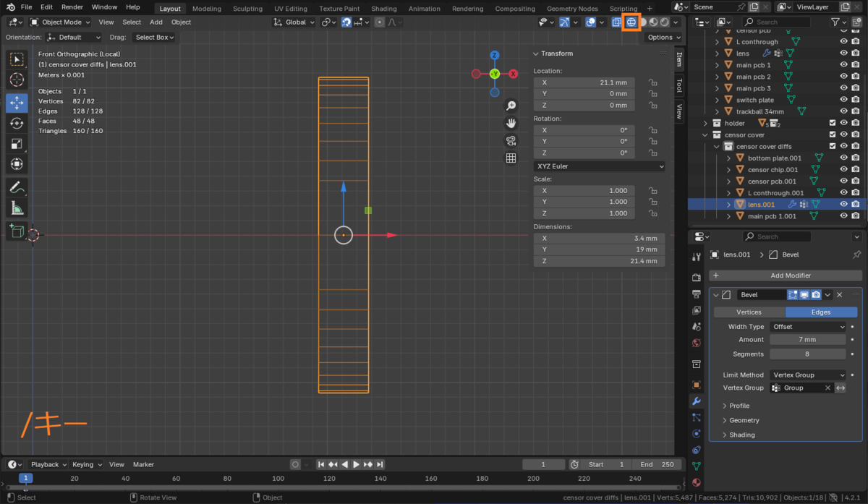Image resolution: width=868 pixels, height=504 pixels.
Task: Hide lens.001 in viewport via eye icon
Action: coord(843,205)
